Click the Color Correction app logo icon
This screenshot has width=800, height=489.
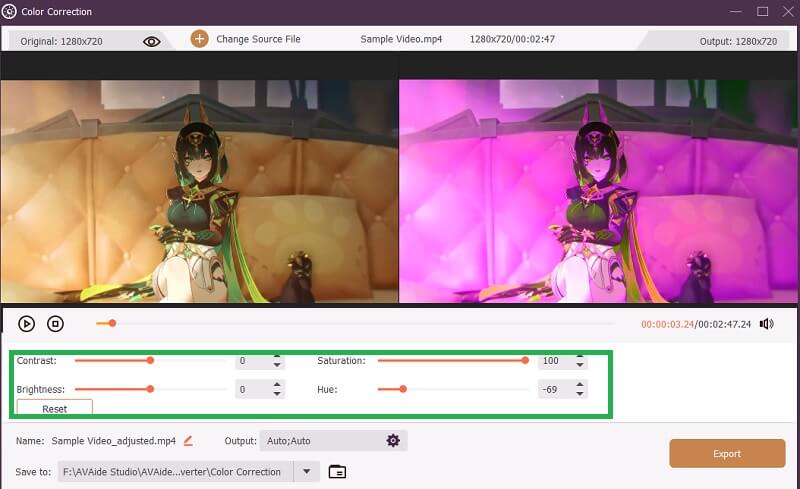pyautogui.click(x=10, y=11)
